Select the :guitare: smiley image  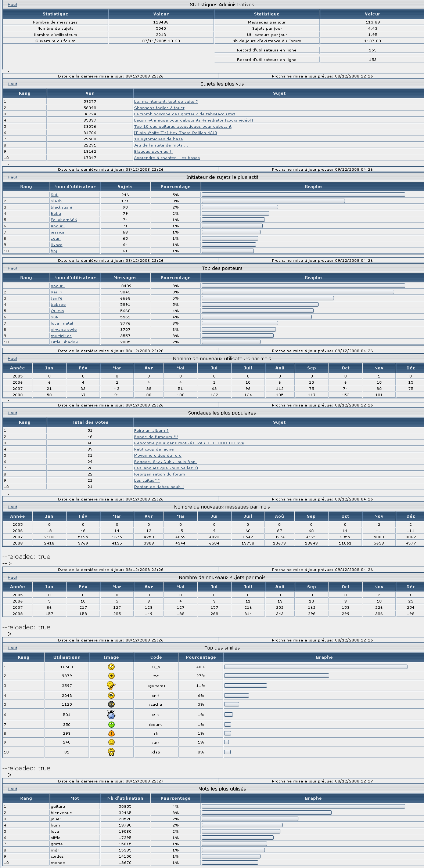111,685
